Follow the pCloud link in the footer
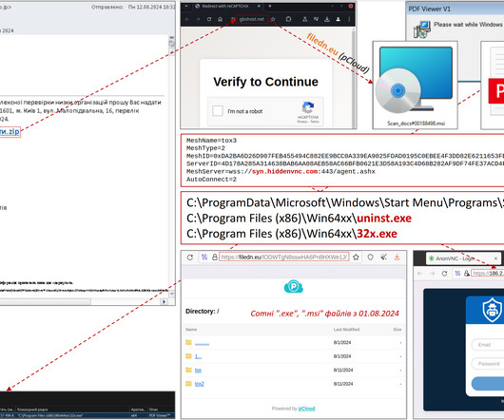Image resolution: width=504 pixels, height=420 pixels. (306, 409)
